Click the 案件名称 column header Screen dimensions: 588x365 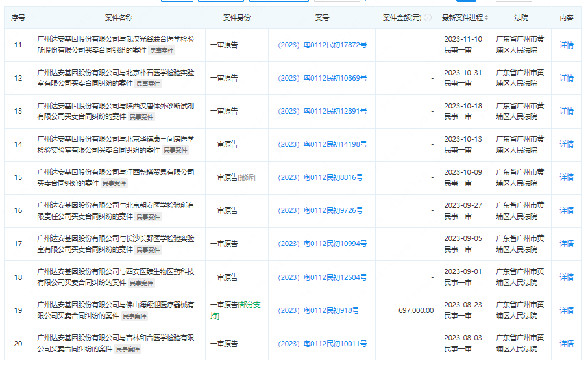tap(118, 18)
